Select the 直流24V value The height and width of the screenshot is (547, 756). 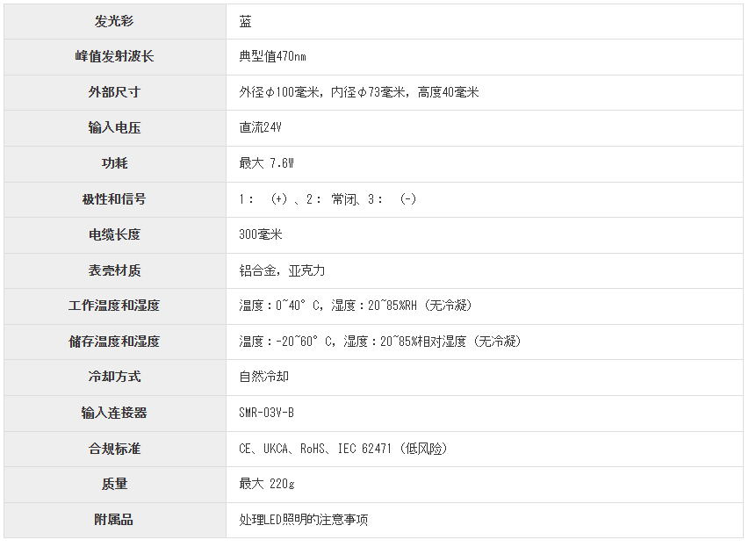(261, 127)
